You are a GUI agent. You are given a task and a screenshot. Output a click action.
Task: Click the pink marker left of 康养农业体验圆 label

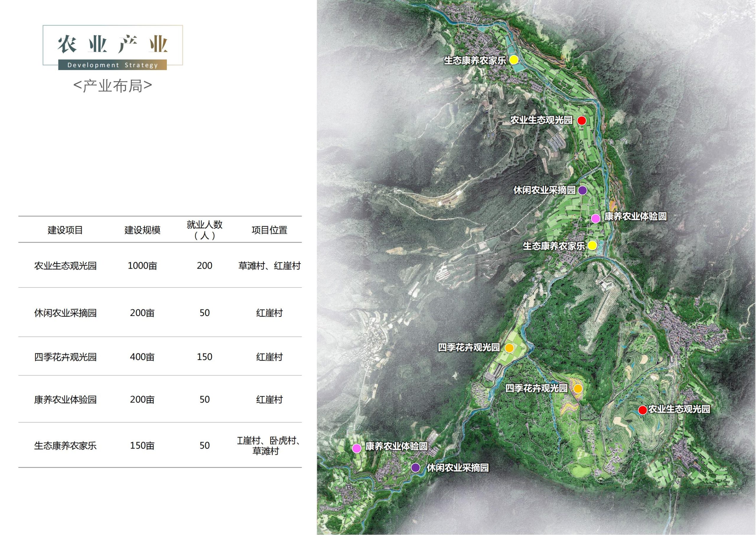[x=595, y=218]
